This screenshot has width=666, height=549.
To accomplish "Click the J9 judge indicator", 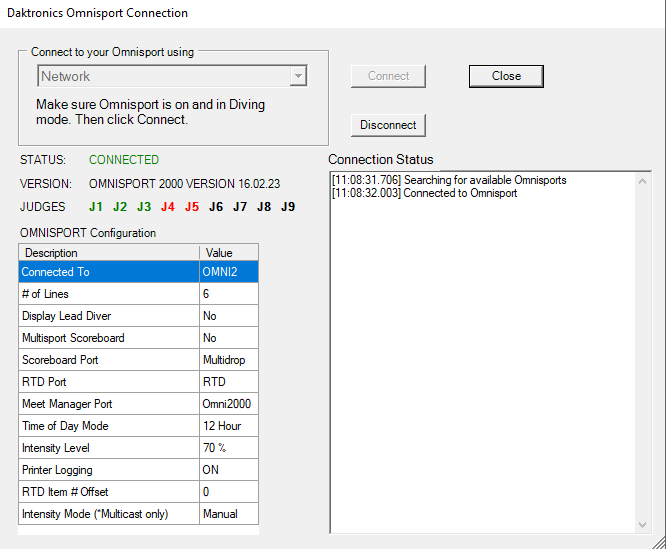I will click(x=288, y=207).
